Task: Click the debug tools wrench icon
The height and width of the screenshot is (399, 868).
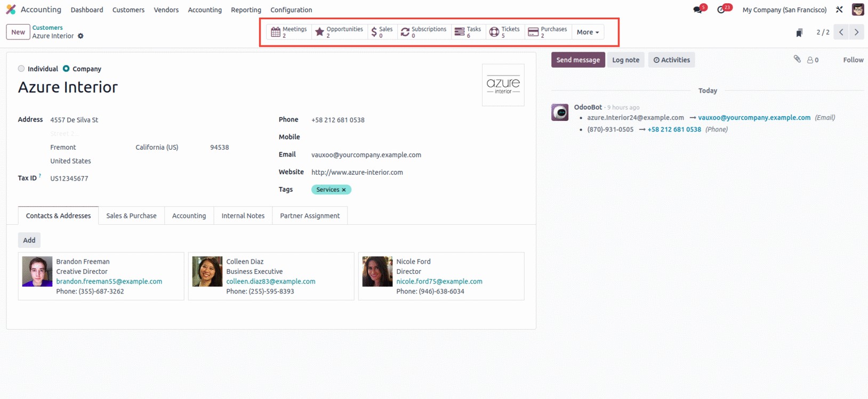Action: [839, 10]
